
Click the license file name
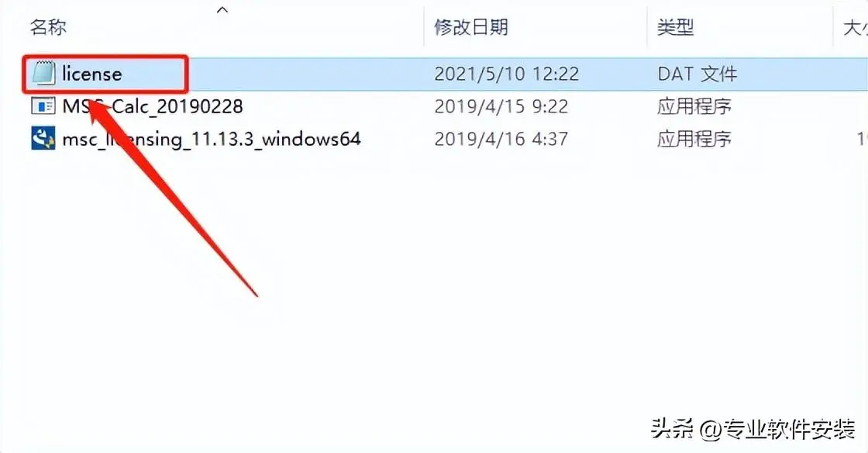[92, 74]
